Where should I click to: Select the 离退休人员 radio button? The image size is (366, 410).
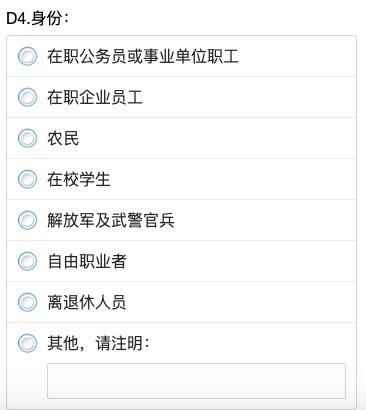coord(27,302)
